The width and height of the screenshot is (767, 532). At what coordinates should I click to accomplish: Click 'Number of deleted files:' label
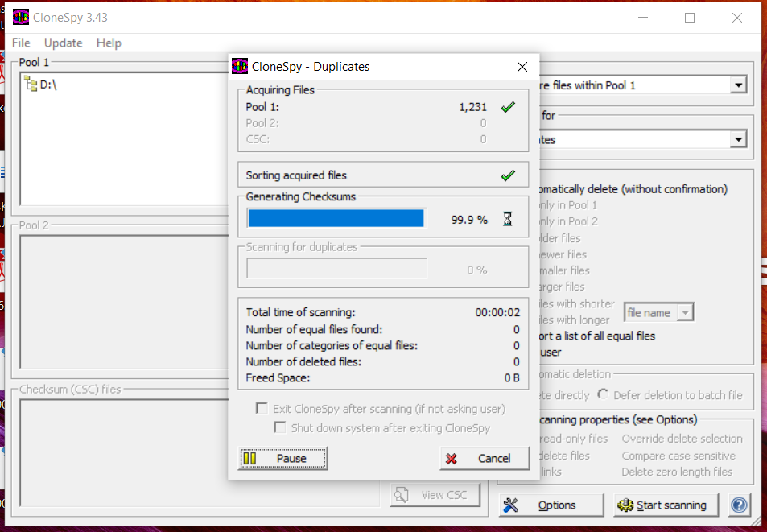303,361
